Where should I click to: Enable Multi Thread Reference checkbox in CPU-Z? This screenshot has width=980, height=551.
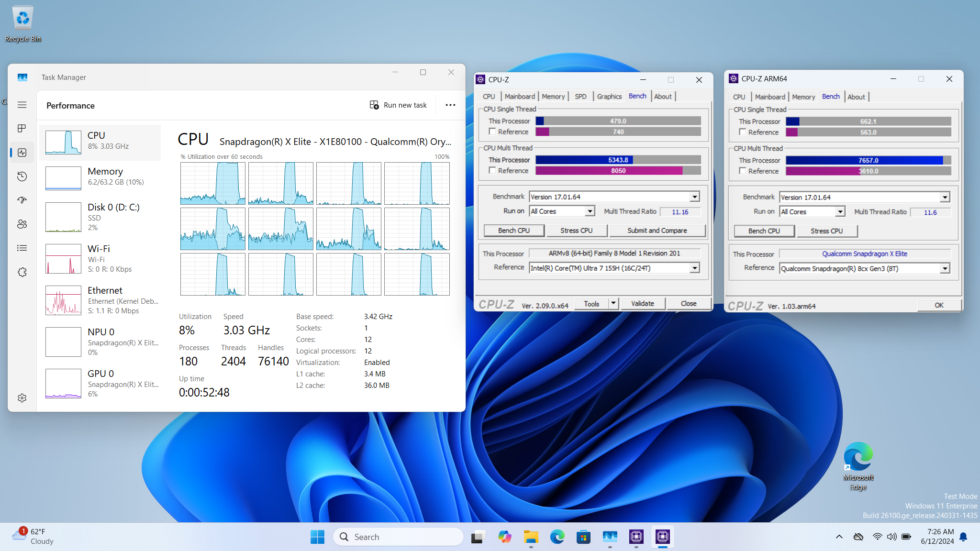[x=492, y=170]
